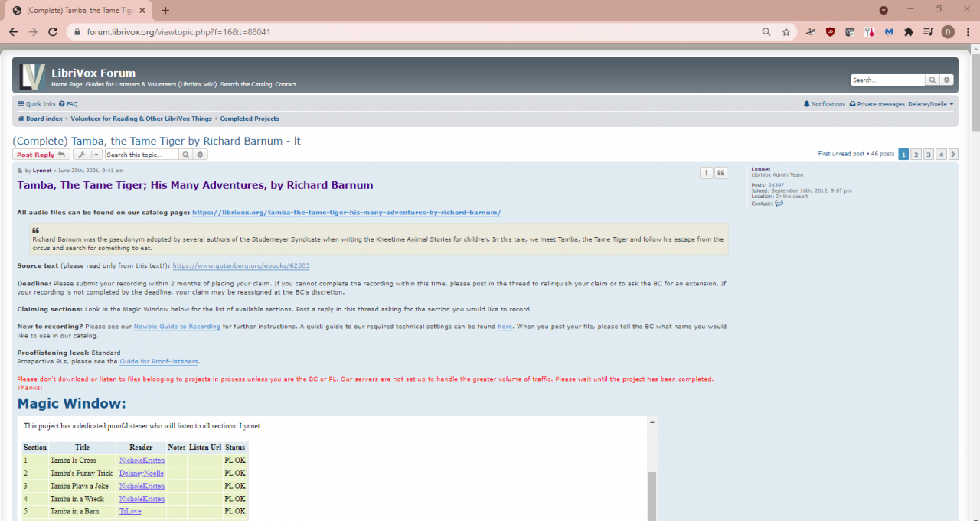This screenshot has width=980, height=521.
Task: Quote Lynnet's post
Action: pos(720,173)
